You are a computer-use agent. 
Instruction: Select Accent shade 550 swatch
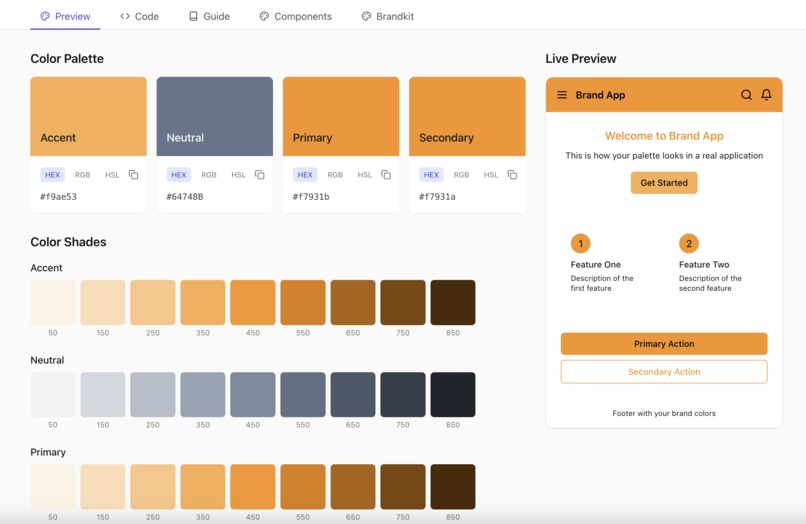pyautogui.click(x=303, y=302)
